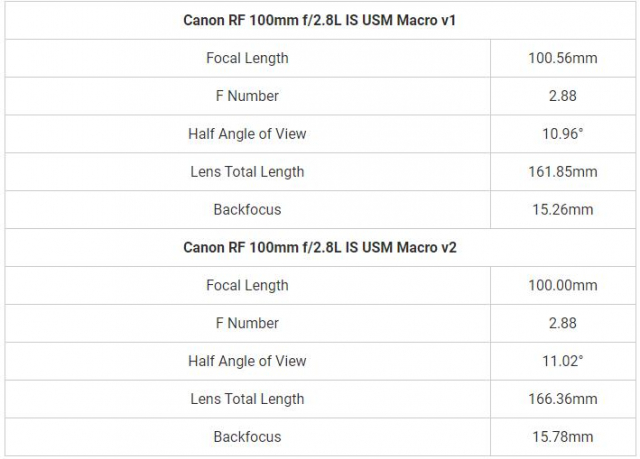Click the 11.02° value cell

(x=562, y=361)
